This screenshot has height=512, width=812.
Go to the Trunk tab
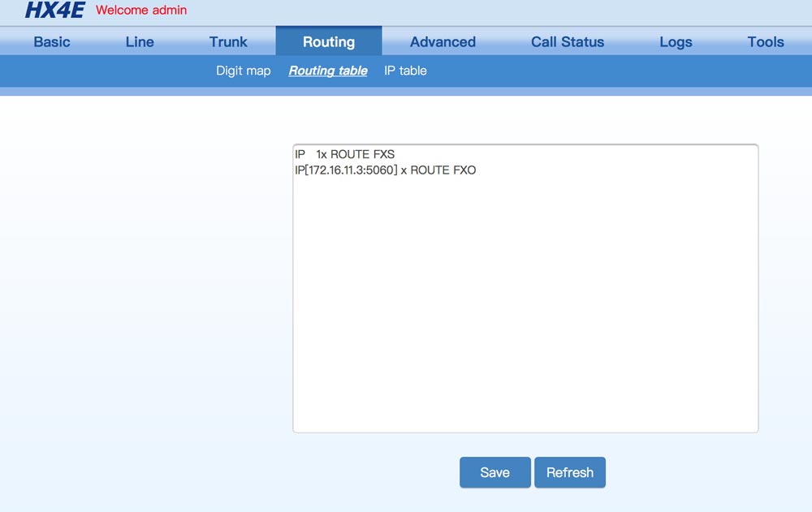coord(228,42)
